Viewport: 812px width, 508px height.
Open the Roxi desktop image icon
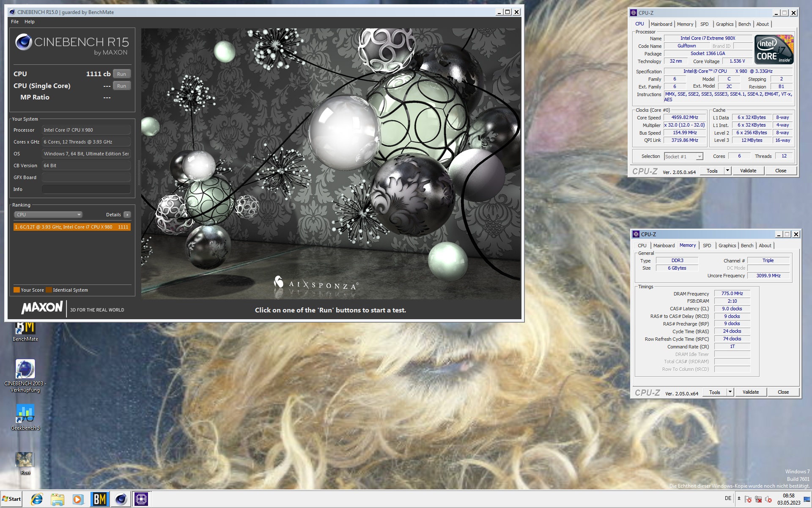25,463
